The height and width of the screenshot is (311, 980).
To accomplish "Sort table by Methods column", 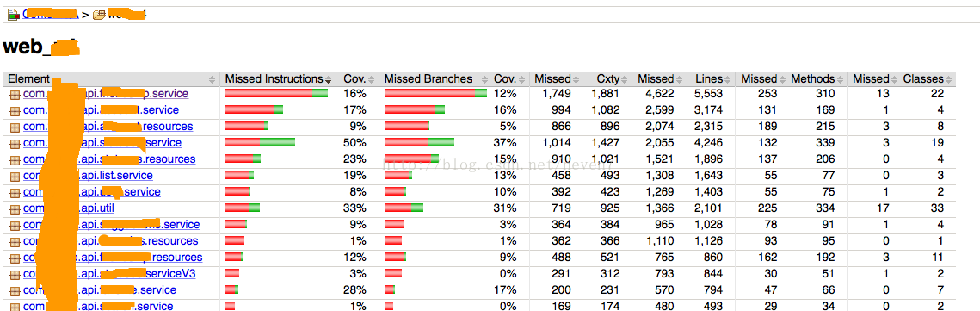I will click(x=812, y=79).
